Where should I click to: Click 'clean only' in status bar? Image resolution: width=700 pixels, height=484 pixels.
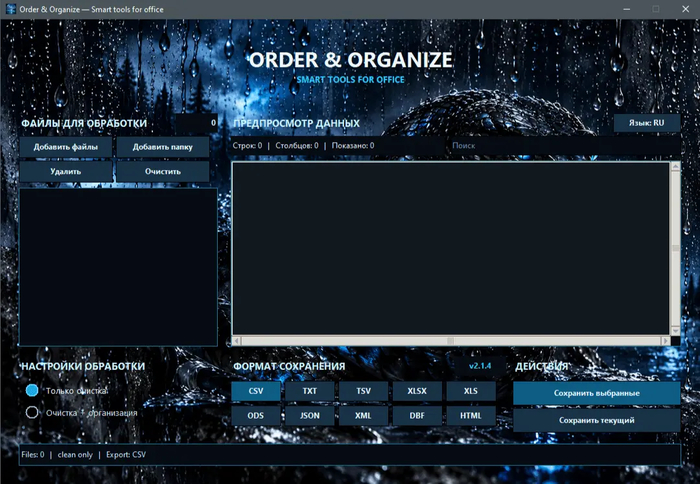tap(75, 455)
